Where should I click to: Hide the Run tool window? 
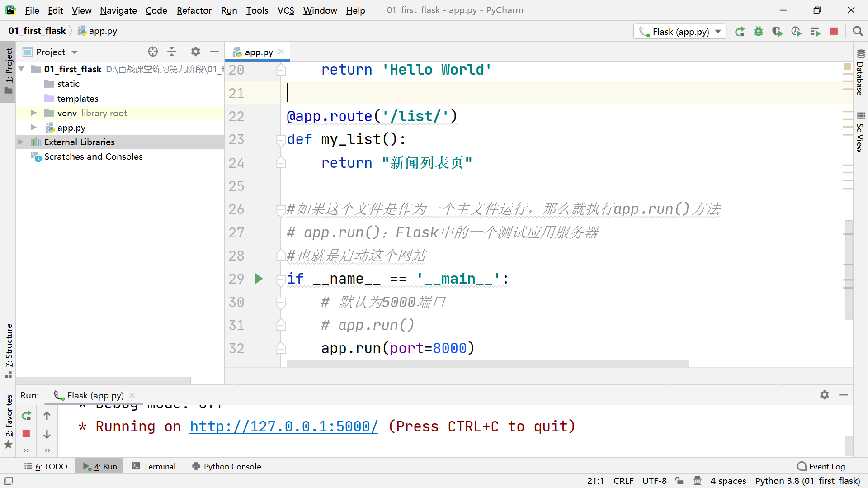coord(844,395)
